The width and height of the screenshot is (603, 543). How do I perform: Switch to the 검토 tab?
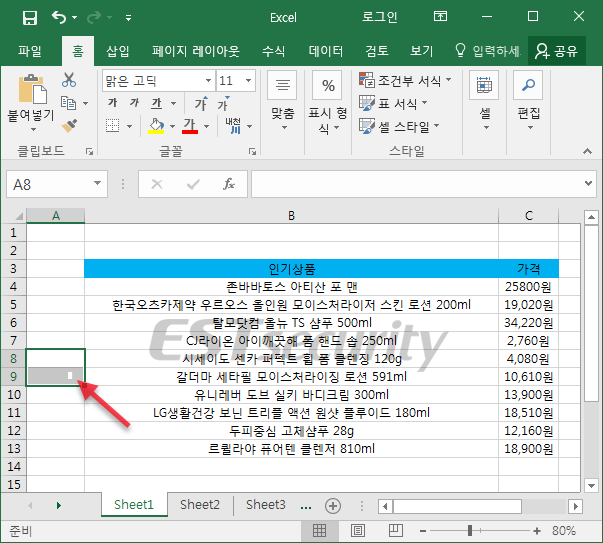pyautogui.click(x=376, y=51)
